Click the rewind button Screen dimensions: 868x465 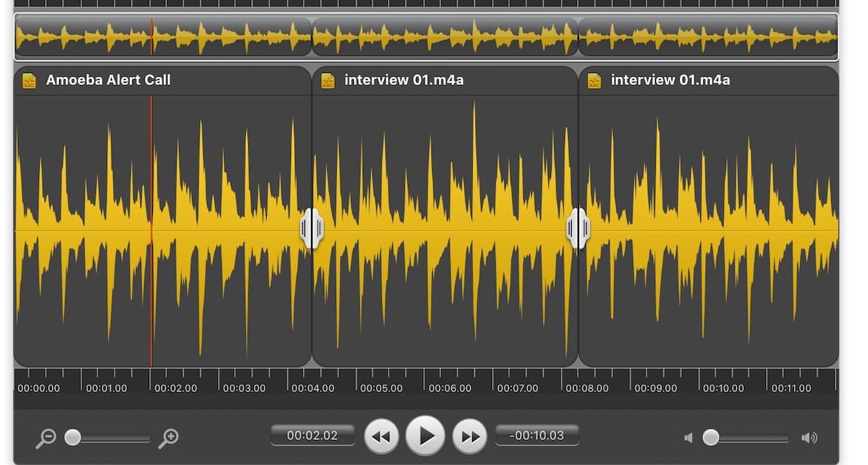tap(382, 436)
